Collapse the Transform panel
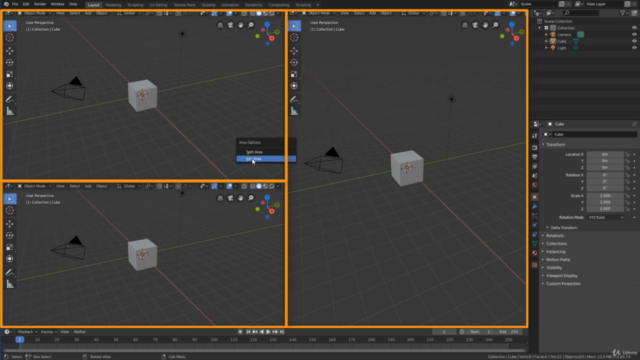Screen dimensions: 640x360 [555, 144]
